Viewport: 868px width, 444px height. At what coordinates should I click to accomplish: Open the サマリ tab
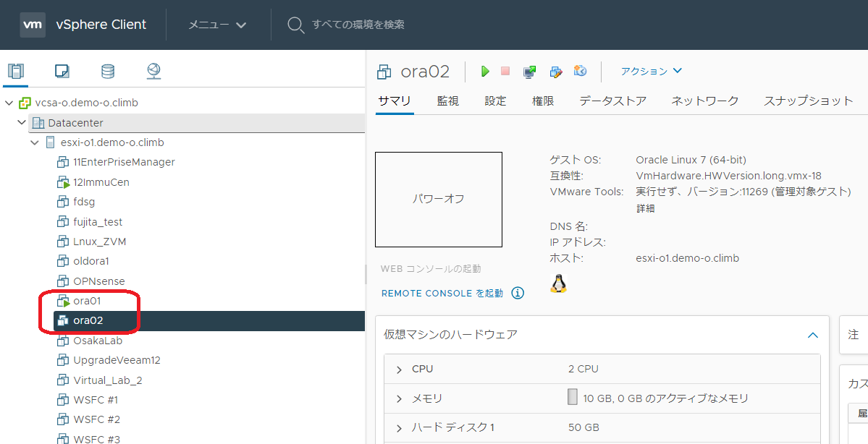pos(394,101)
